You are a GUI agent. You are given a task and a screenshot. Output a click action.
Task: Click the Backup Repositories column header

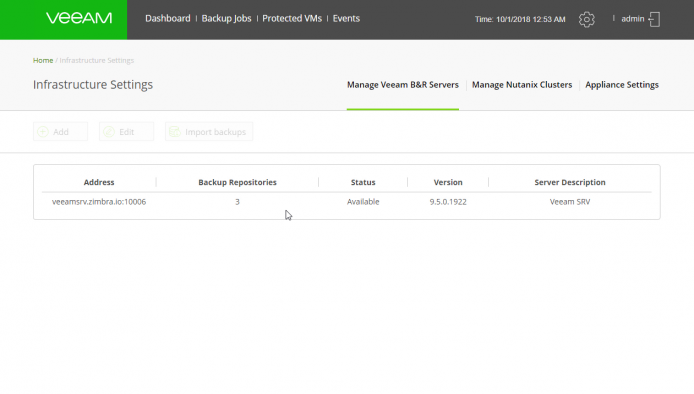tap(237, 182)
